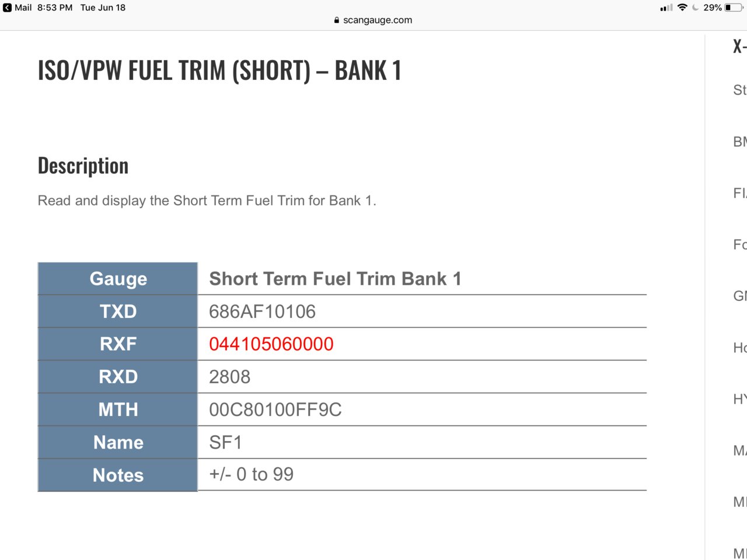Screen dimensions: 747x560
Task: Tap the RXD value 2808
Action: [229, 377]
